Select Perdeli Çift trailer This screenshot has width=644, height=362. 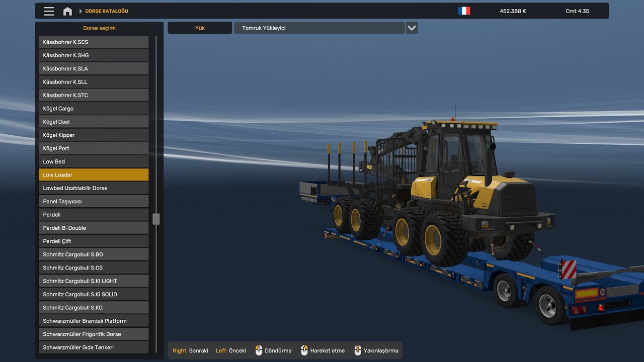(94, 241)
